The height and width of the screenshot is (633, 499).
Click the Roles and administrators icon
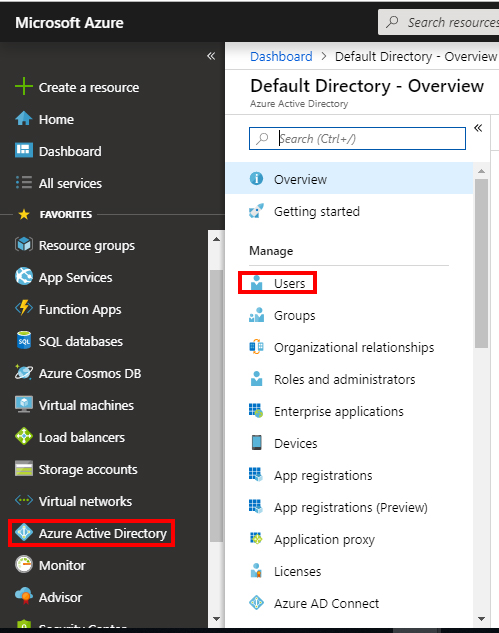pyautogui.click(x=256, y=379)
